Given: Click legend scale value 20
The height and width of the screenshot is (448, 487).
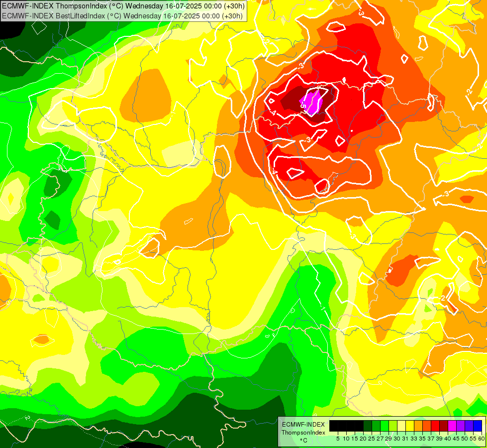Looking at the screenshot, I should click(x=364, y=439).
